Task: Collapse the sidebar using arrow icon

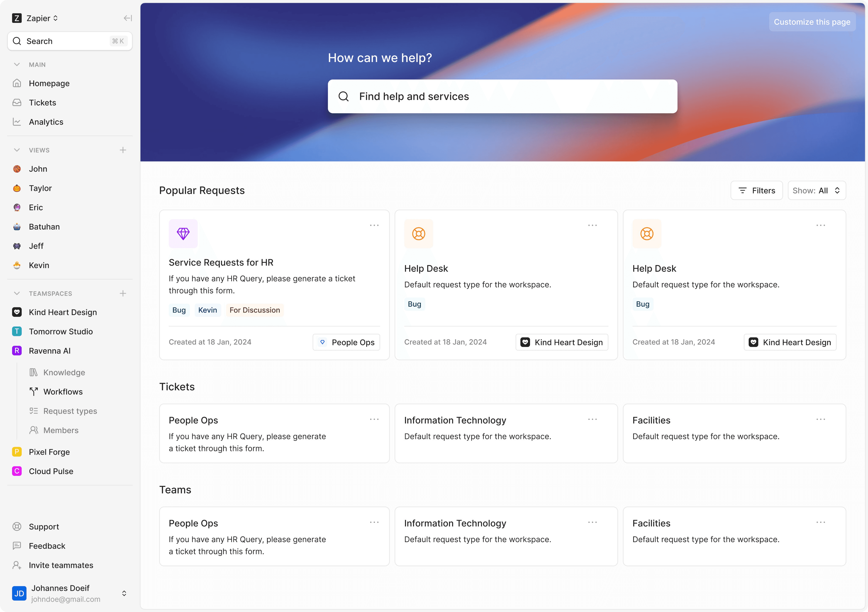Action: coord(128,18)
